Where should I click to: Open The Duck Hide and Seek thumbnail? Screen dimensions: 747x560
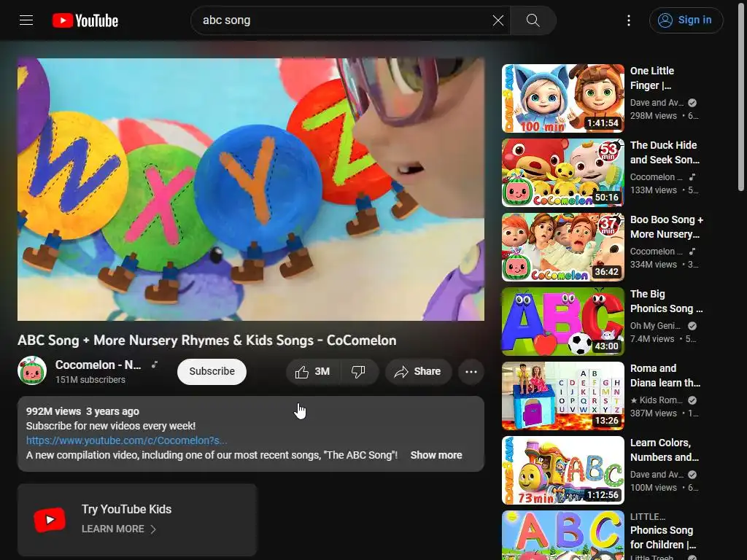click(x=563, y=173)
